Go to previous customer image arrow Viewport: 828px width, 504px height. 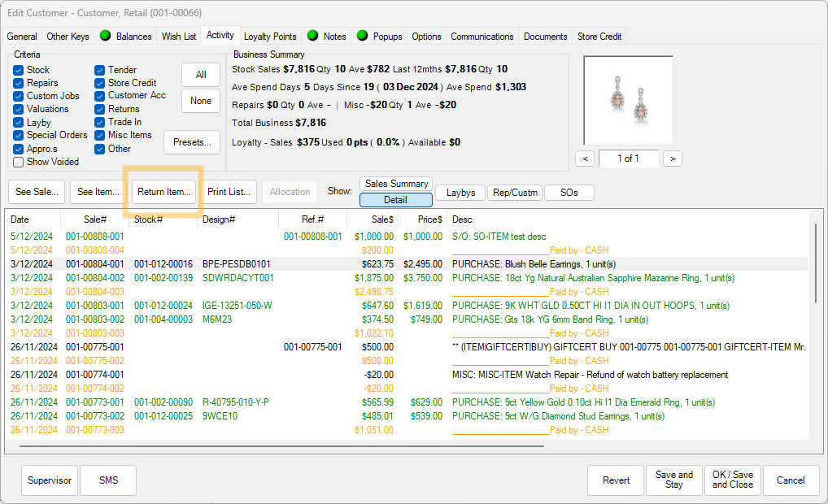click(585, 159)
